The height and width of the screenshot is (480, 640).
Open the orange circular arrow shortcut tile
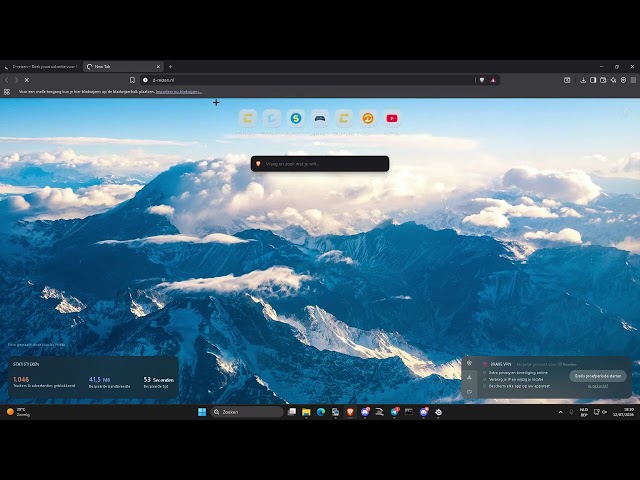tap(368, 118)
